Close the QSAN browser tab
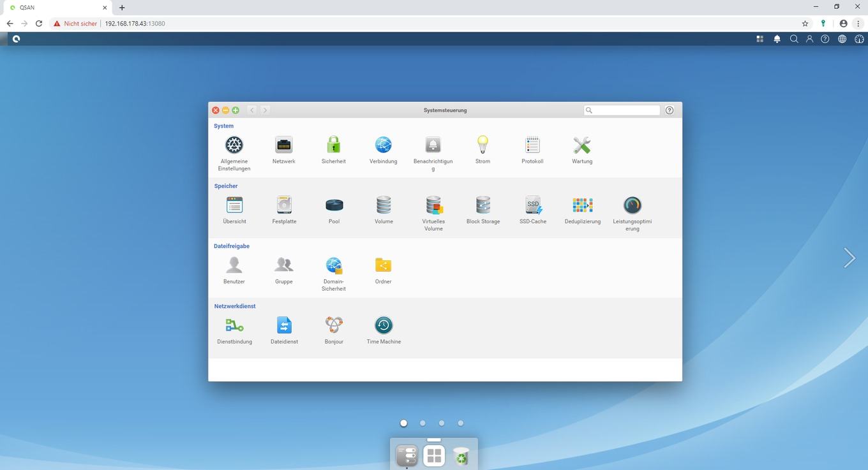This screenshot has width=868, height=470. (105, 8)
